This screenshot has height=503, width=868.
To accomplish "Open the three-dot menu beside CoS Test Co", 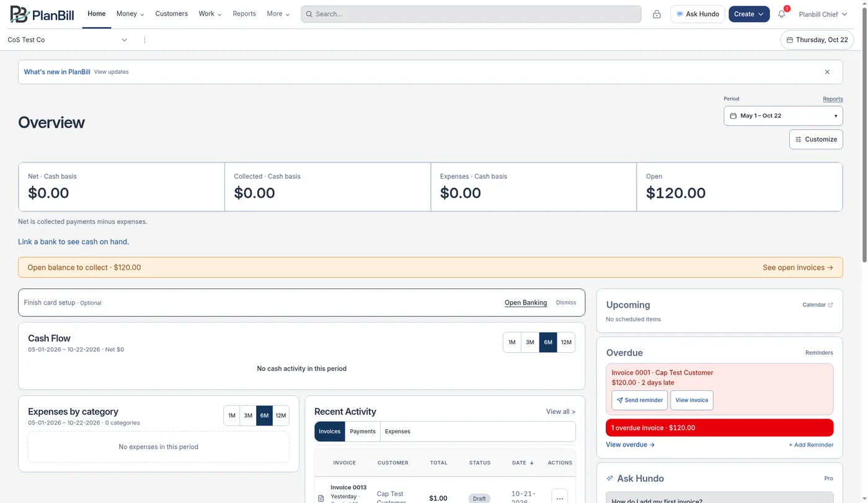I will pyautogui.click(x=144, y=40).
